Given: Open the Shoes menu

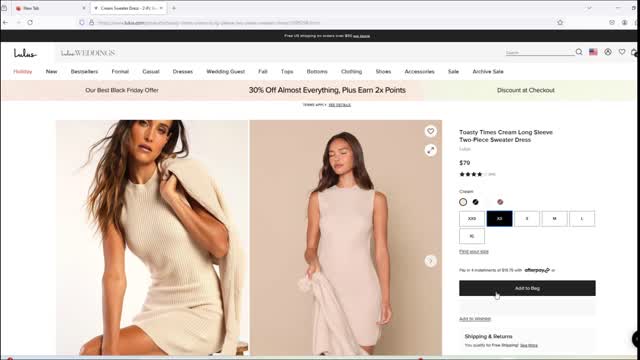Looking at the screenshot, I should (x=383, y=71).
